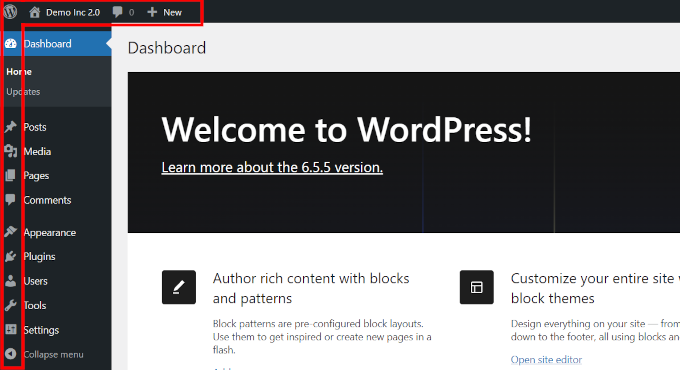Open the Tools menu
Viewport: 680px width, 370px height.
tap(35, 305)
